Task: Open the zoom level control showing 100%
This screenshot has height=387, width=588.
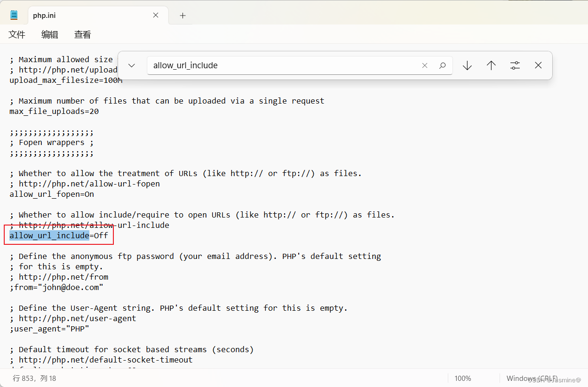Action: point(462,378)
